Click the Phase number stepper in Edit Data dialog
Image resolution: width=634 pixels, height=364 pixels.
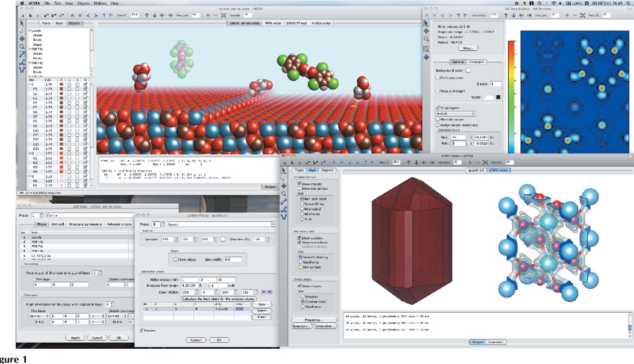pyautogui.click(x=42, y=215)
